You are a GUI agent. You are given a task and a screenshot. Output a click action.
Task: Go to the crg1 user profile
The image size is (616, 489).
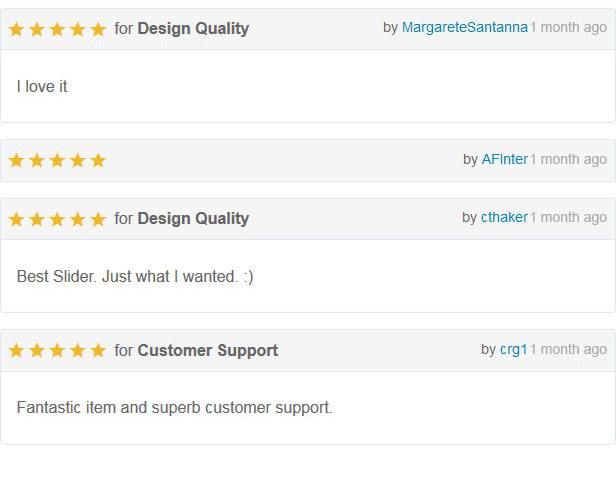(x=513, y=349)
